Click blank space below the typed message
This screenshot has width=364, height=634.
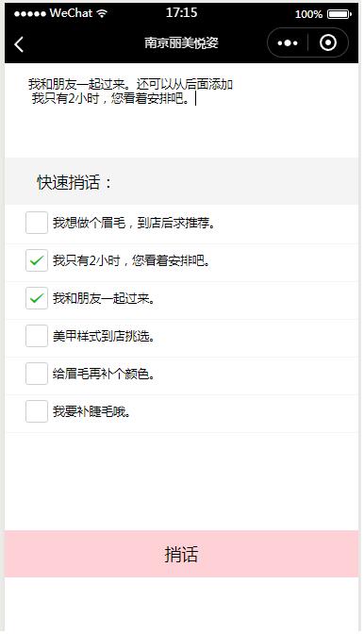click(181, 131)
